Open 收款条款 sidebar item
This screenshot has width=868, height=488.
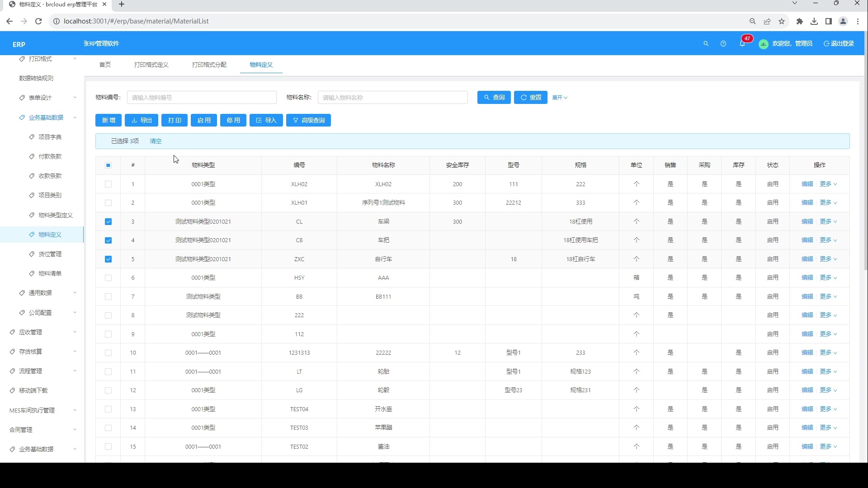point(50,176)
